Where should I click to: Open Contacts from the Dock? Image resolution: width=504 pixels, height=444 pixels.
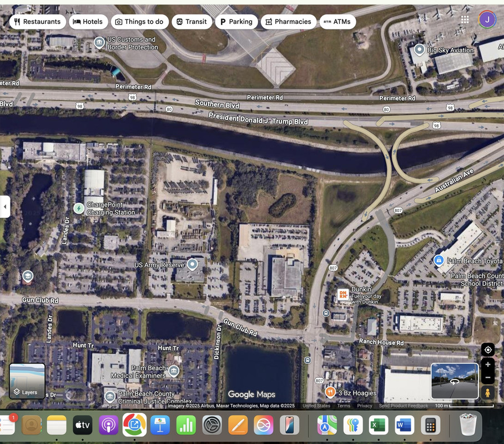coord(32,425)
